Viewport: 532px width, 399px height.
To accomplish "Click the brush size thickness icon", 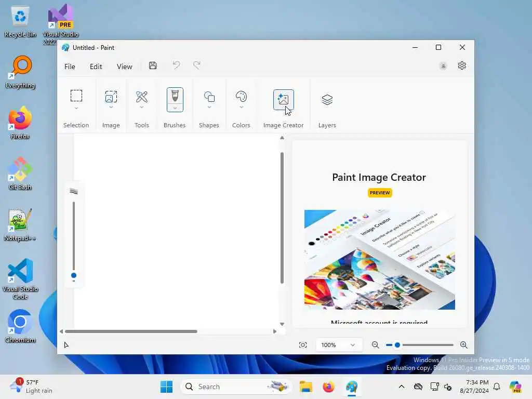I will 74,191.
